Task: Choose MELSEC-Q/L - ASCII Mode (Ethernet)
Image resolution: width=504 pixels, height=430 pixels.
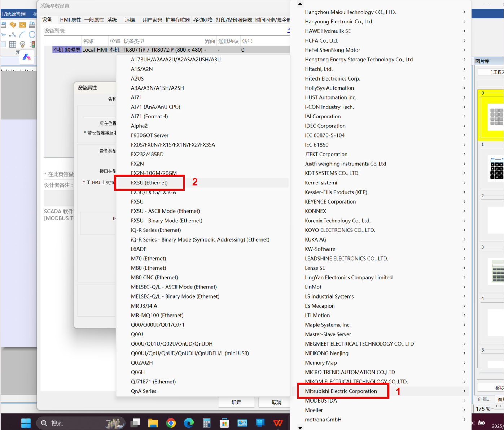Action: point(203,287)
